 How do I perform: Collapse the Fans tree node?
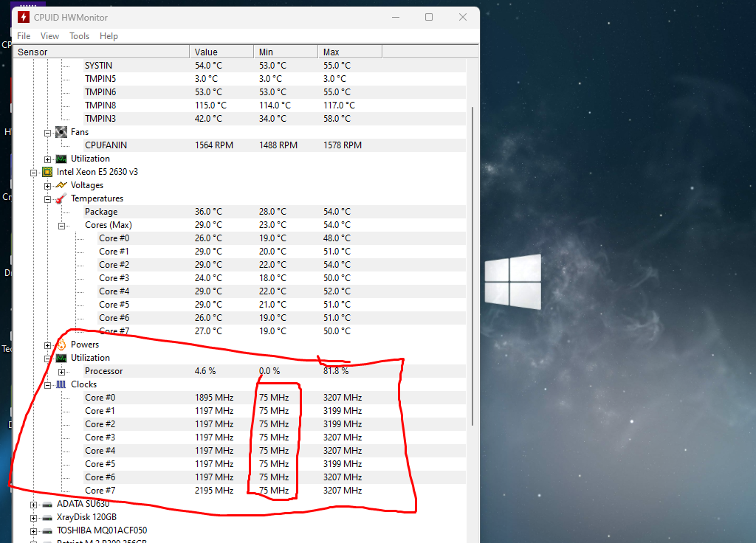click(47, 133)
